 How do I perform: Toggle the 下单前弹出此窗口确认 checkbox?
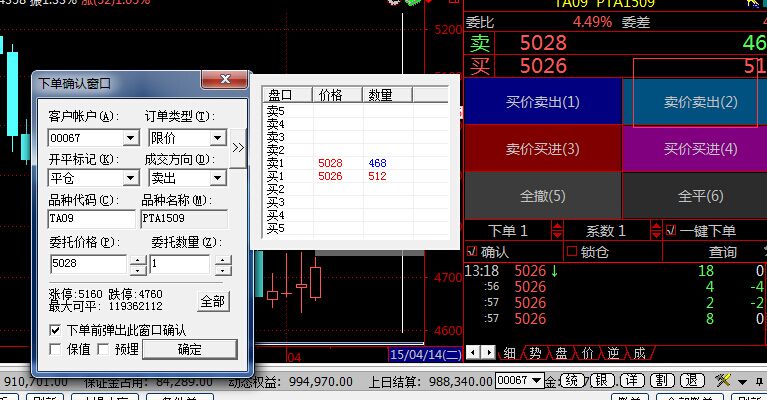point(56,330)
